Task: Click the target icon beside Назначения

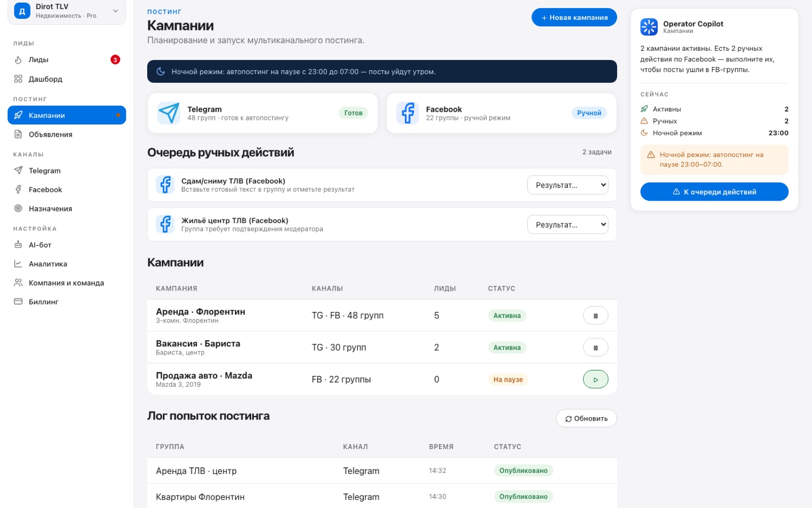Action: [18, 208]
